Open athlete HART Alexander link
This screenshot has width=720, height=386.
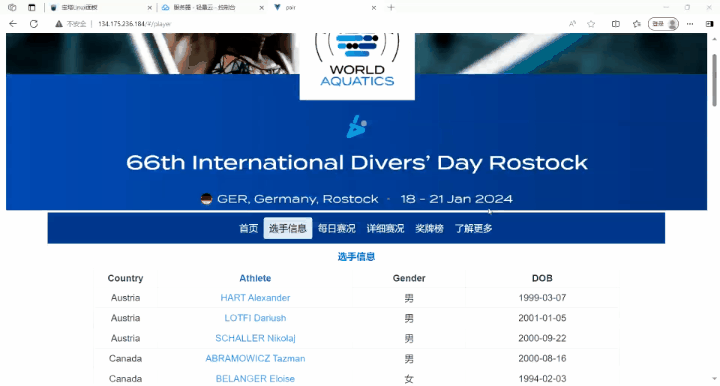point(255,298)
